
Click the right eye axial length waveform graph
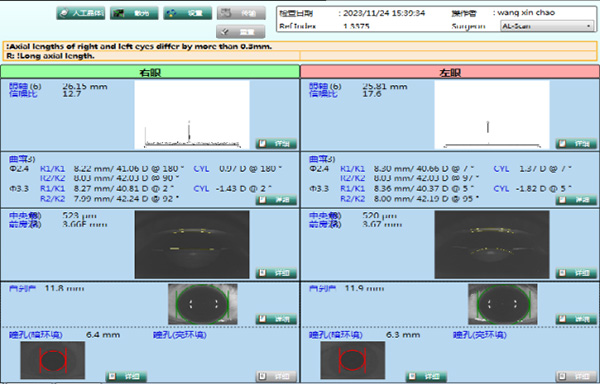[x=192, y=114]
